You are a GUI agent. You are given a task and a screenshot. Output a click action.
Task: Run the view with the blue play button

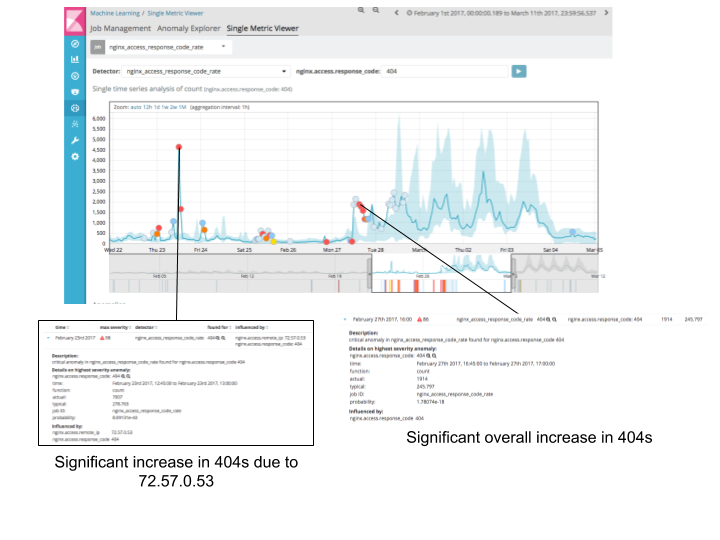point(519,71)
